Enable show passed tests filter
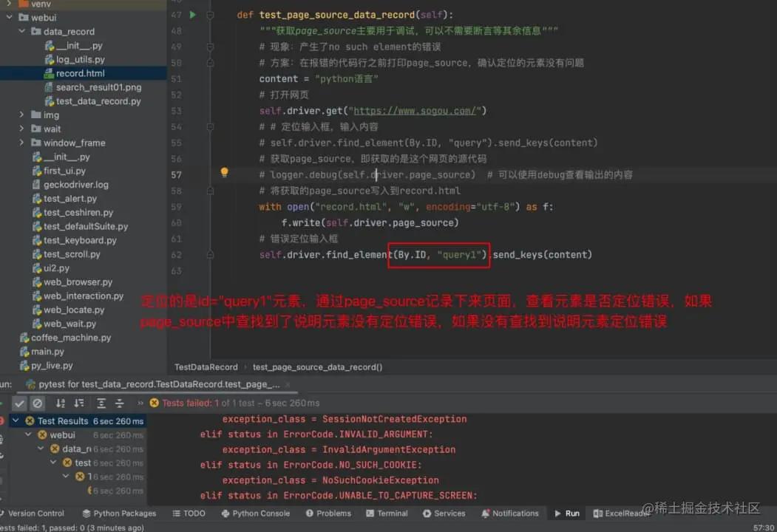This screenshot has width=777, height=532. coord(20,403)
